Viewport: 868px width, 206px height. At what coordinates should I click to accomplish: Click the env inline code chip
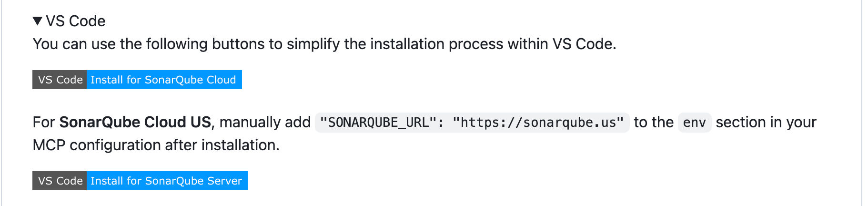click(x=694, y=123)
